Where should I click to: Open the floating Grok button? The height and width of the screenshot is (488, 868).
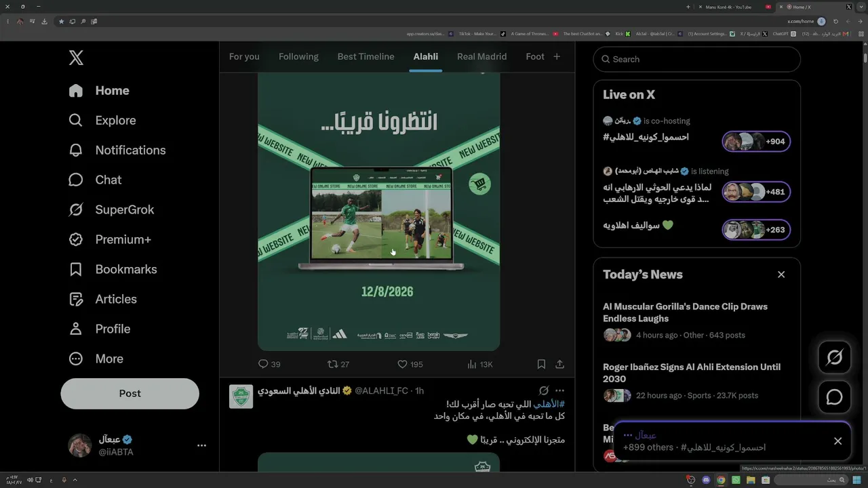[x=834, y=357]
